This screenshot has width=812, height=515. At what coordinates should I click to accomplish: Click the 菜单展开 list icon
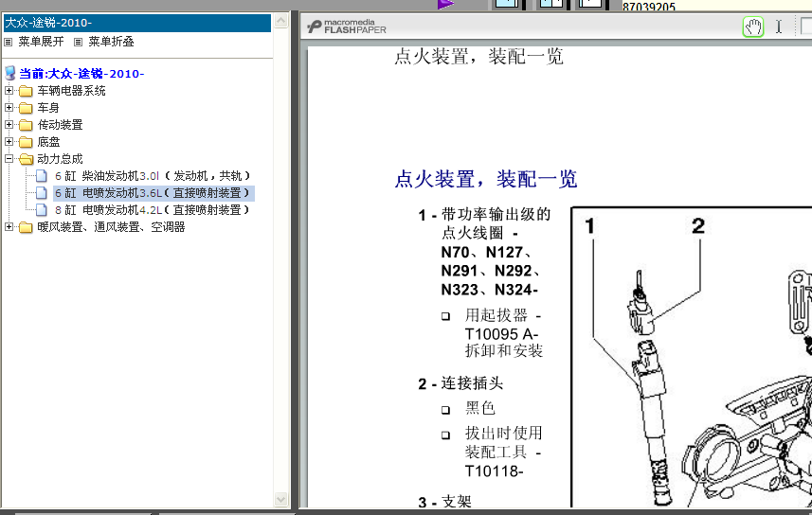point(9,42)
